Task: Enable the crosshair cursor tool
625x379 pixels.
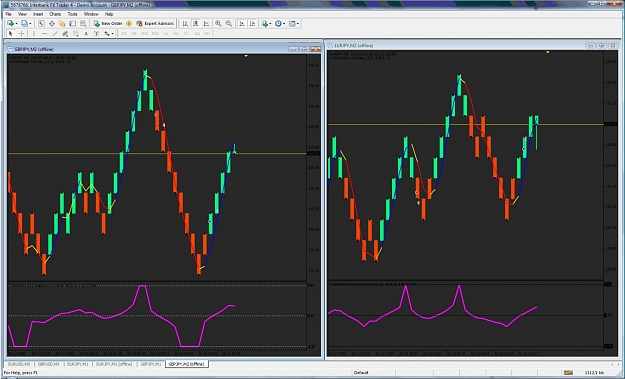Action: tap(22, 33)
